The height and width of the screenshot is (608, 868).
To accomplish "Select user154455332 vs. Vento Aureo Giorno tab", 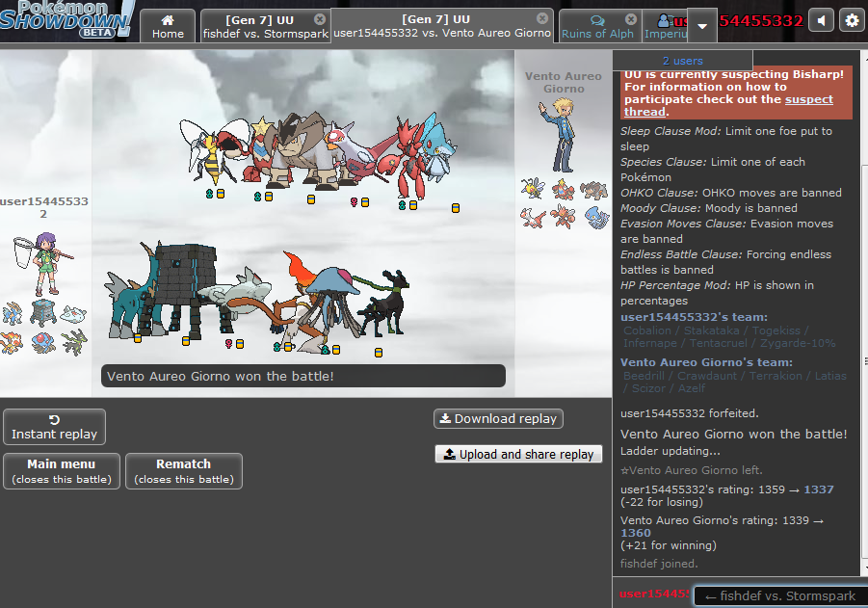I will pyautogui.click(x=442, y=25).
